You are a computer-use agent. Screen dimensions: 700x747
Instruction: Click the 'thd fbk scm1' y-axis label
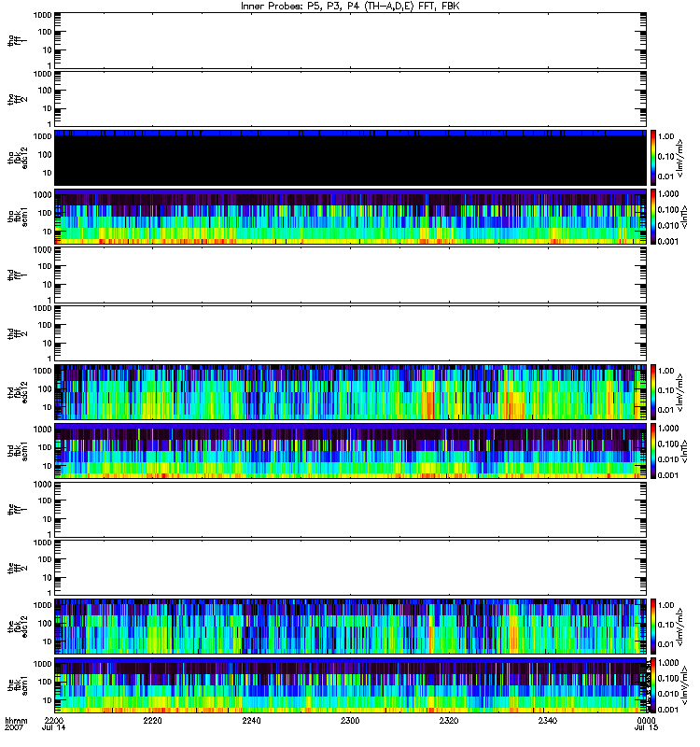(18, 451)
